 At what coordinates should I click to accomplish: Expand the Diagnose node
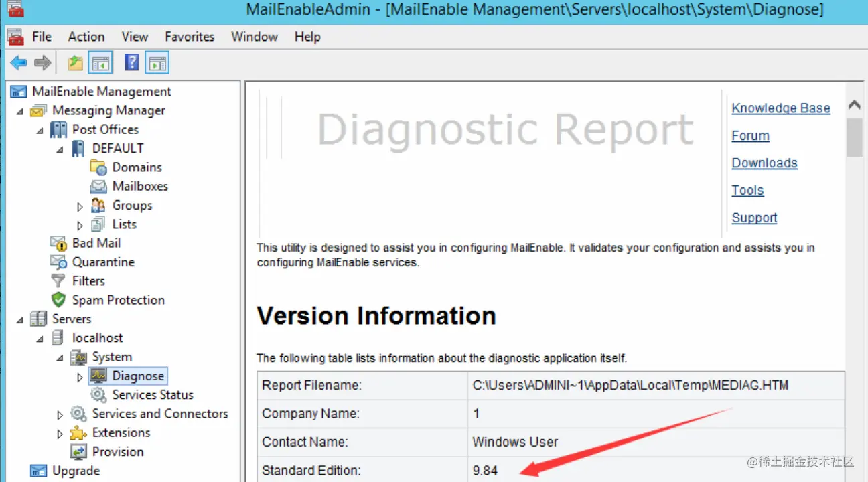coord(80,377)
